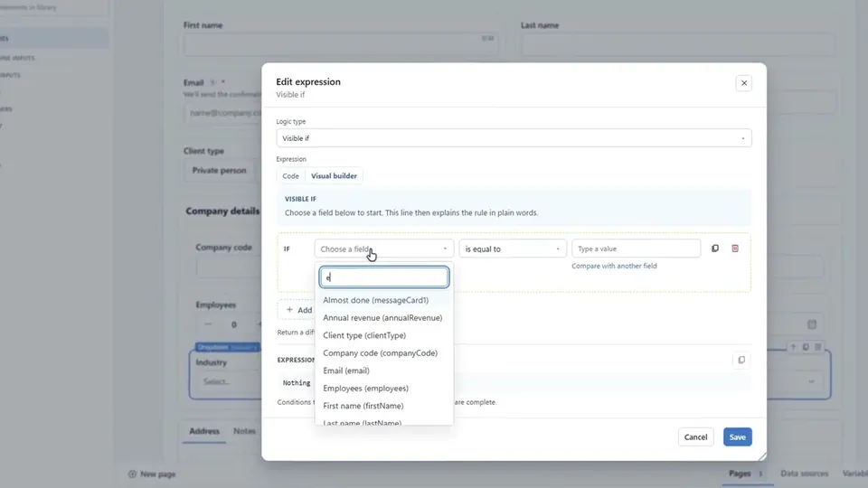Select First name (firstName) option
The image size is (868, 488).
point(384,406)
